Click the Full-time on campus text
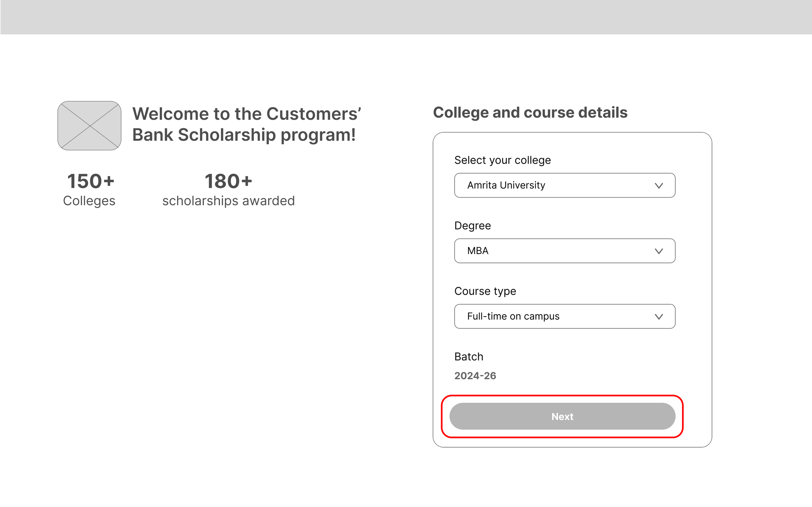Image resolution: width=812 pixels, height=507 pixels. tap(513, 316)
